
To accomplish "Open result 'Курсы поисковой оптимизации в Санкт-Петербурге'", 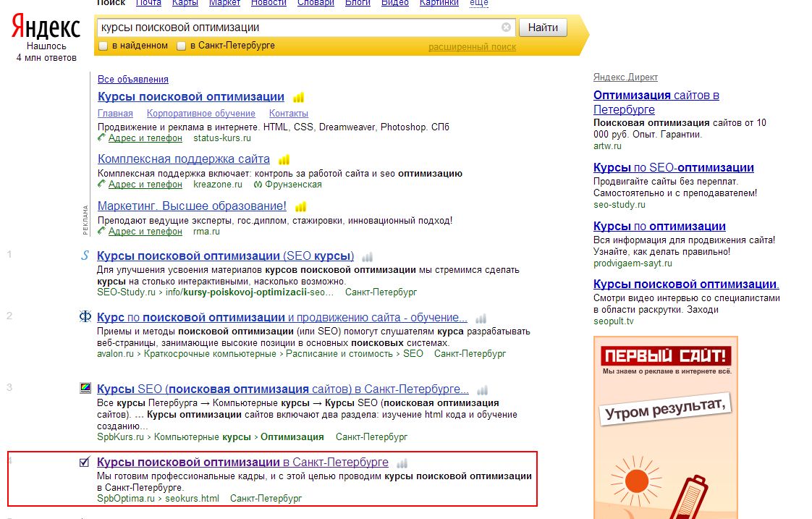I will [x=242, y=462].
